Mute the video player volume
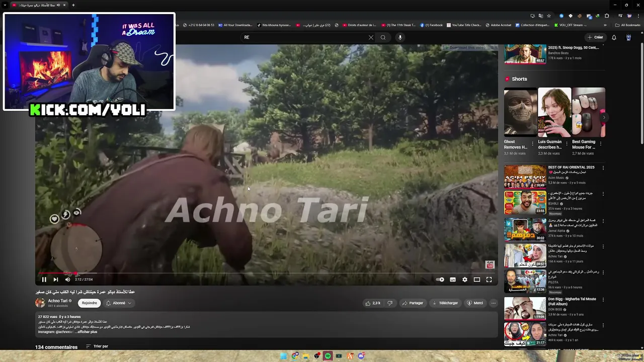The width and height of the screenshot is (644, 362). click(x=67, y=280)
